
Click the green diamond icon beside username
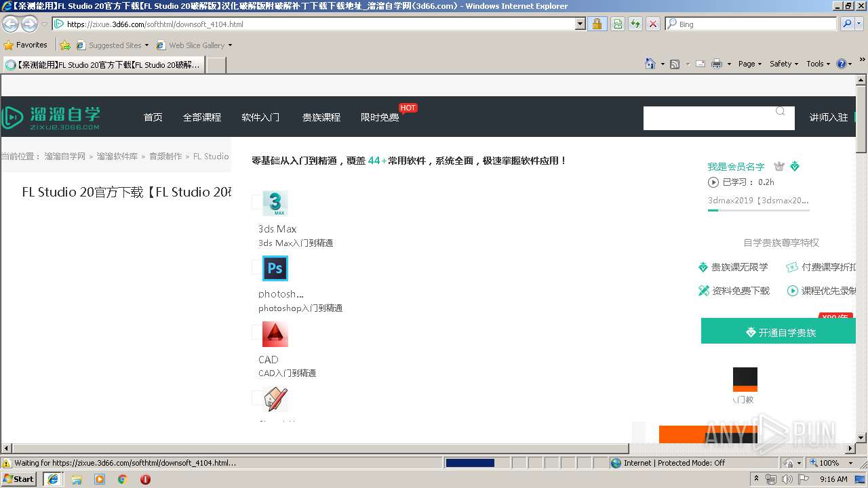795,166
